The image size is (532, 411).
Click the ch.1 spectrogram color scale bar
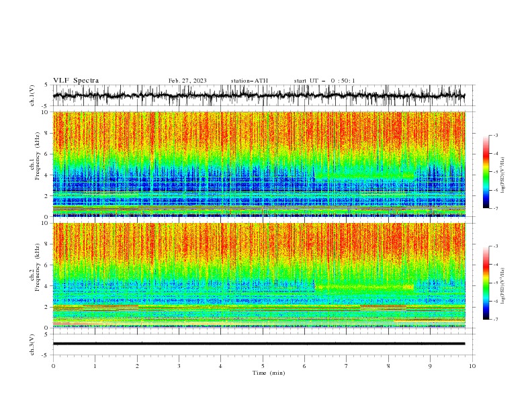pyautogui.click(x=486, y=172)
